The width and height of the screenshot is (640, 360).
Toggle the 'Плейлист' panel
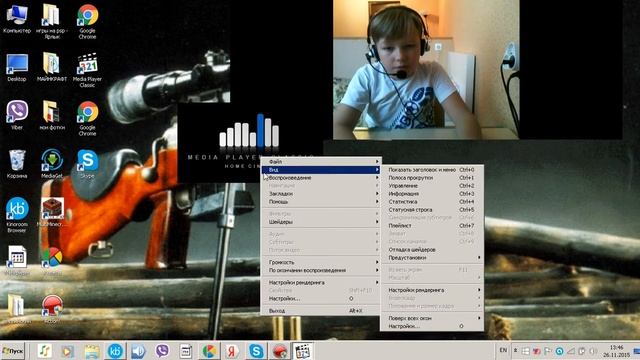(432, 225)
